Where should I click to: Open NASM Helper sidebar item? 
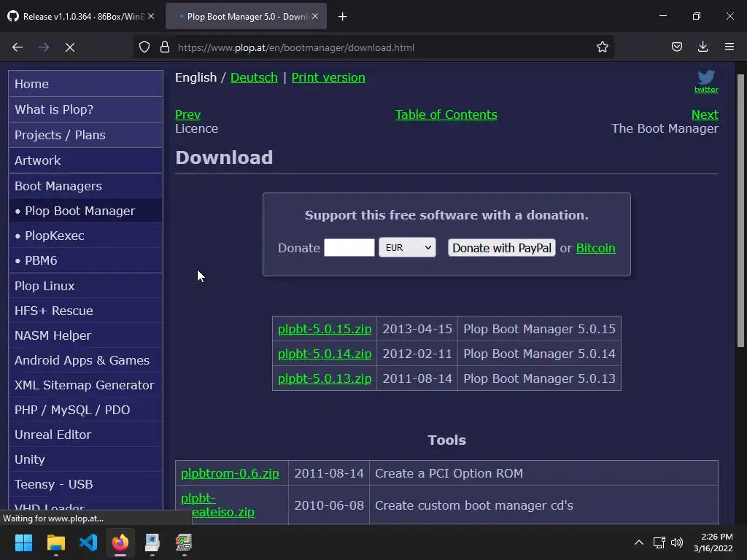(x=86, y=335)
